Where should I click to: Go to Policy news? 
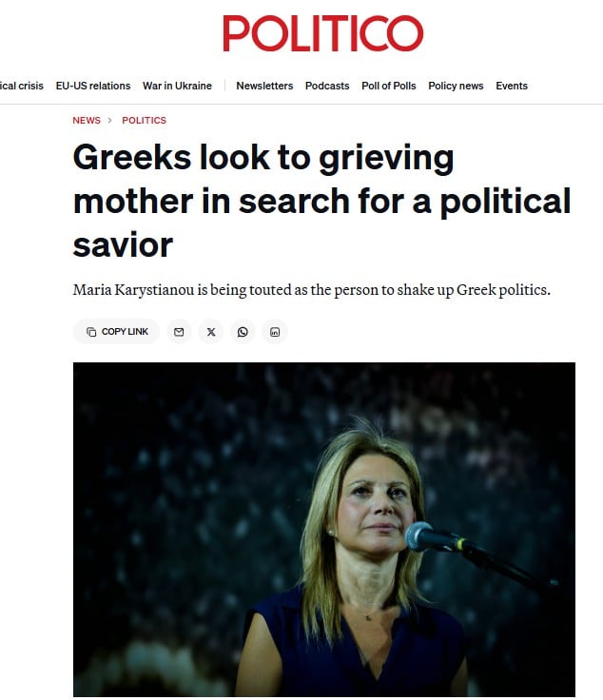[456, 86]
